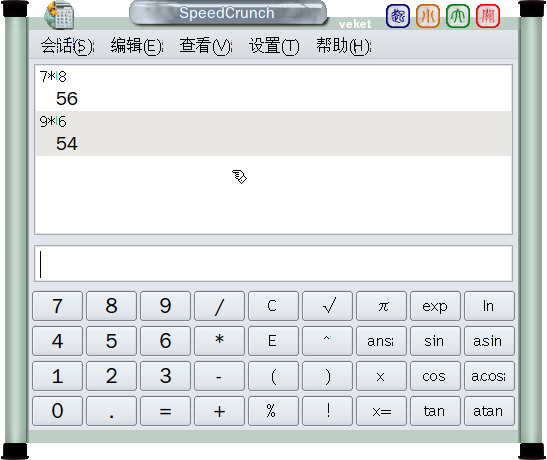547x460 pixels.
Task: Insert pi with the π button
Action: click(x=382, y=306)
